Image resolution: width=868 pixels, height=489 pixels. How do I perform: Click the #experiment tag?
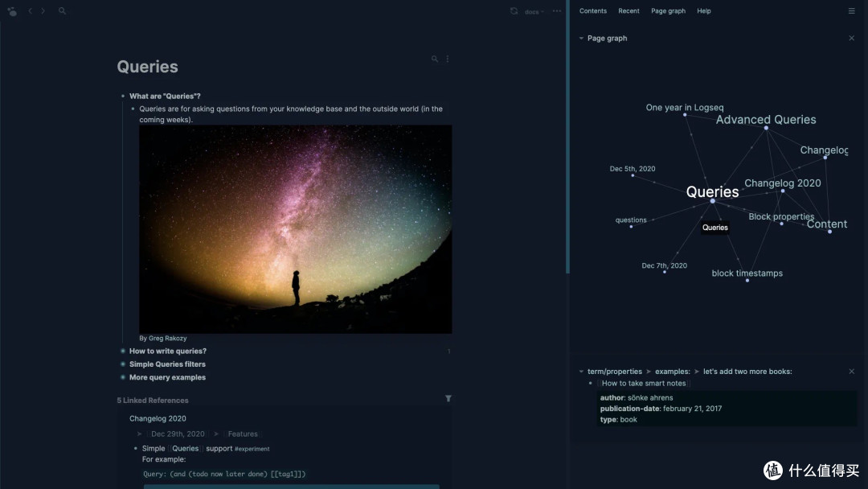[252, 449]
